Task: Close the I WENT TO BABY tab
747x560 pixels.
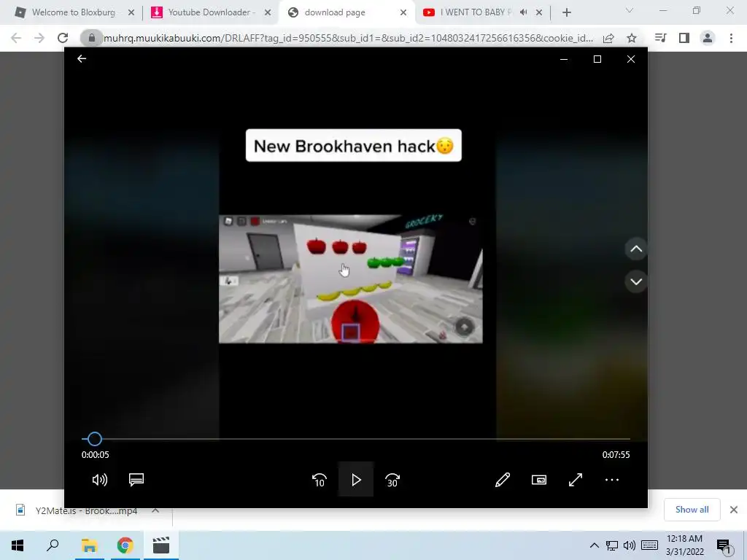Action: coord(539,13)
